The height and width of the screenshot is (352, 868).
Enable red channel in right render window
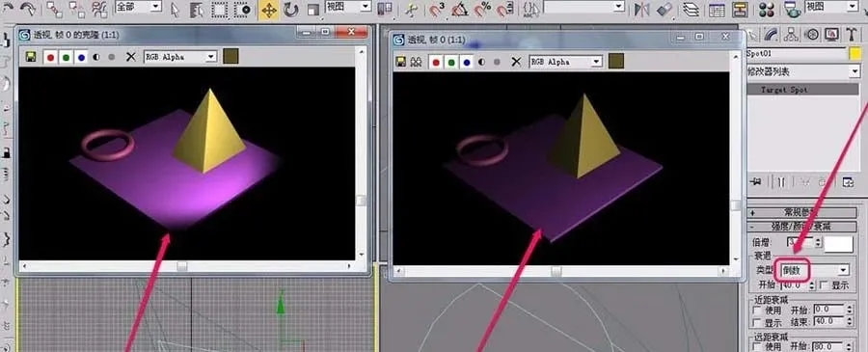tap(436, 62)
